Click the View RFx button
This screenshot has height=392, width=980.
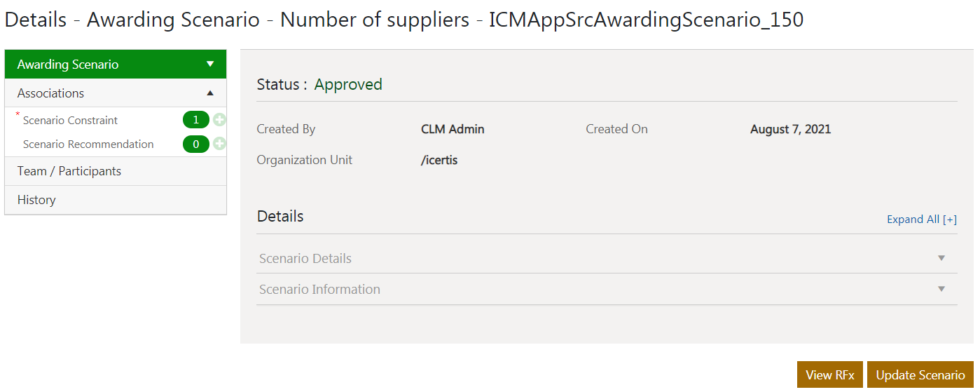[829, 375]
